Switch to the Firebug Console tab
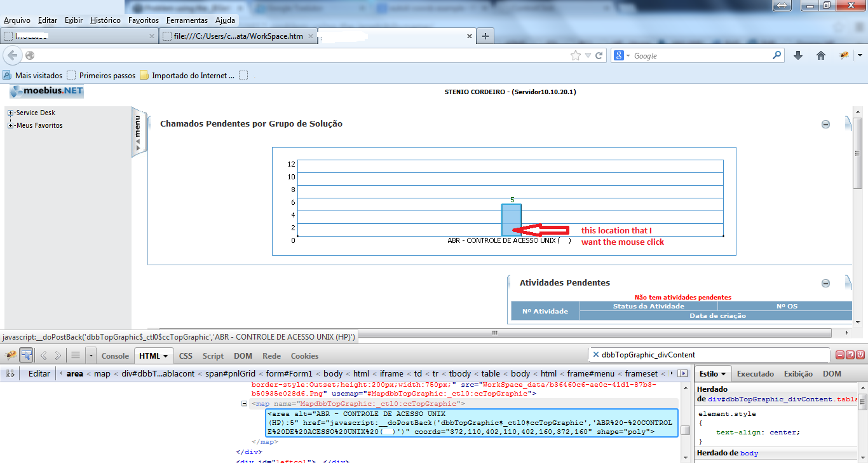Screen dimensions: 868x463 (115, 356)
